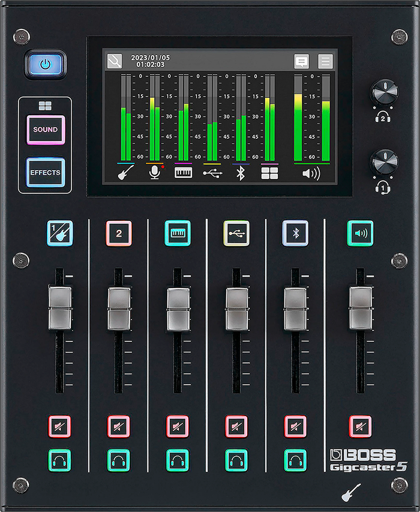Click the headphones 1 volume knob
This screenshot has height=512, width=420.
coord(384,161)
